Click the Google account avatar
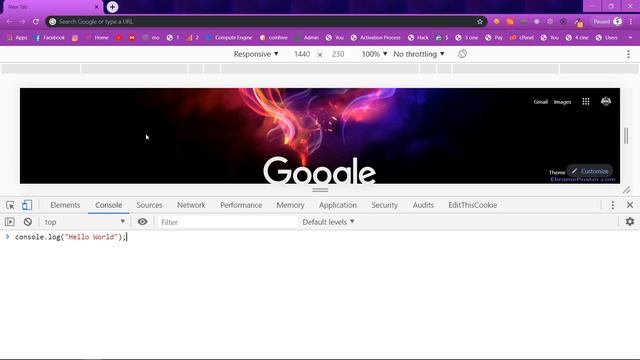 (606, 101)
